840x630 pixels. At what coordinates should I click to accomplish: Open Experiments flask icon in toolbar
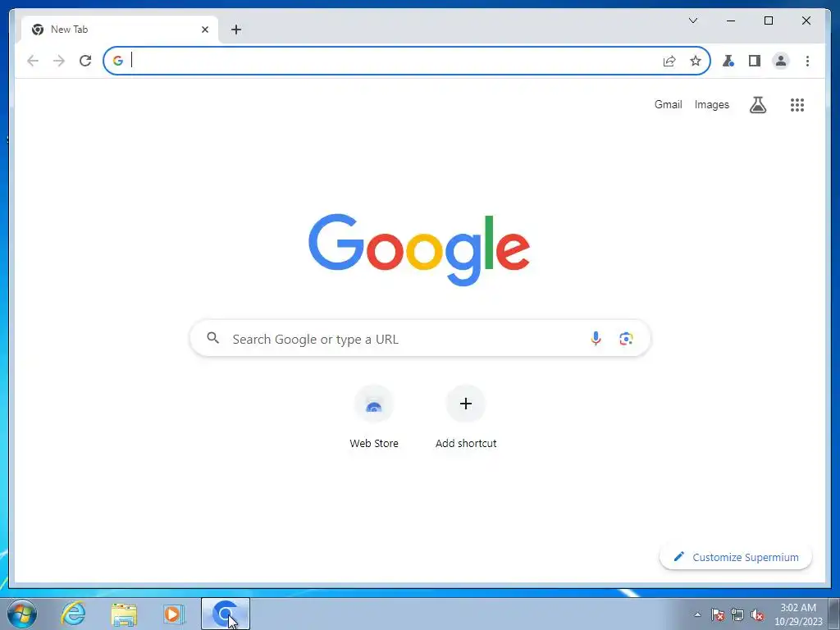pyautogui.click(x=728, y=61)
